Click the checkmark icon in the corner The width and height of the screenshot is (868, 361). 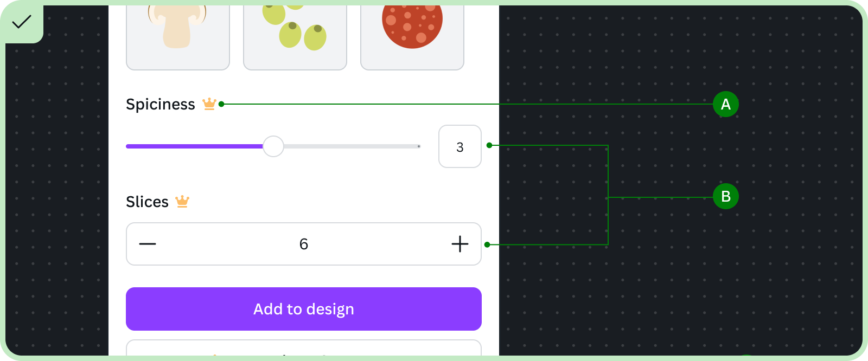22,22
